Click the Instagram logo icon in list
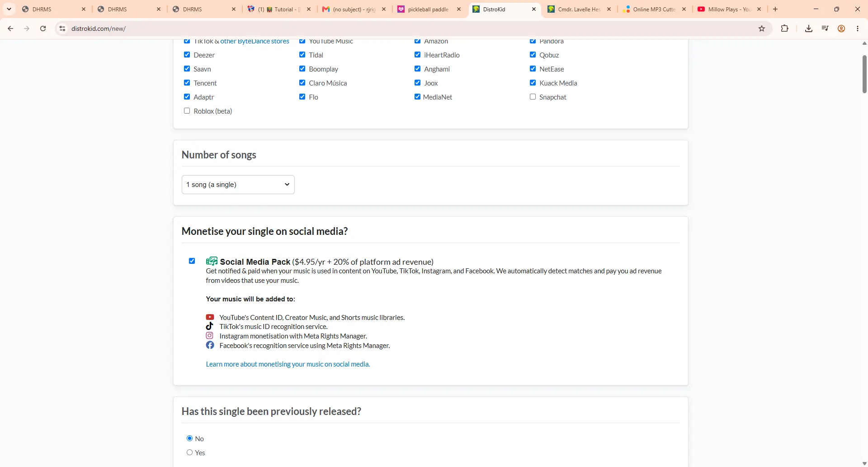The height and width of the screenshot is (467, 868). click(210, 336)
